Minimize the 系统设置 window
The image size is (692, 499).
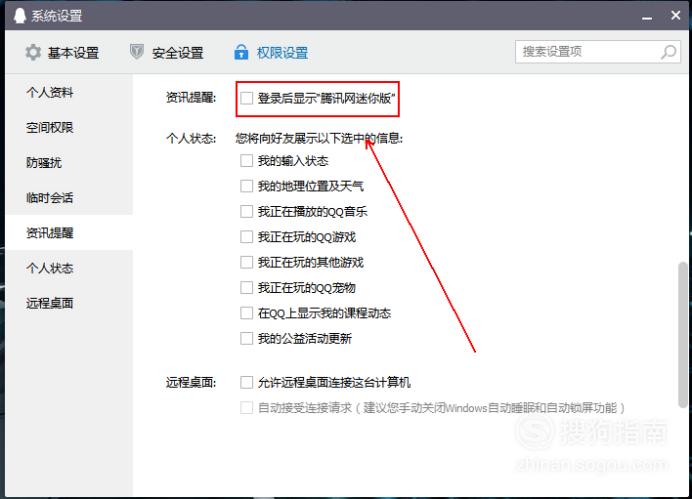647,18
